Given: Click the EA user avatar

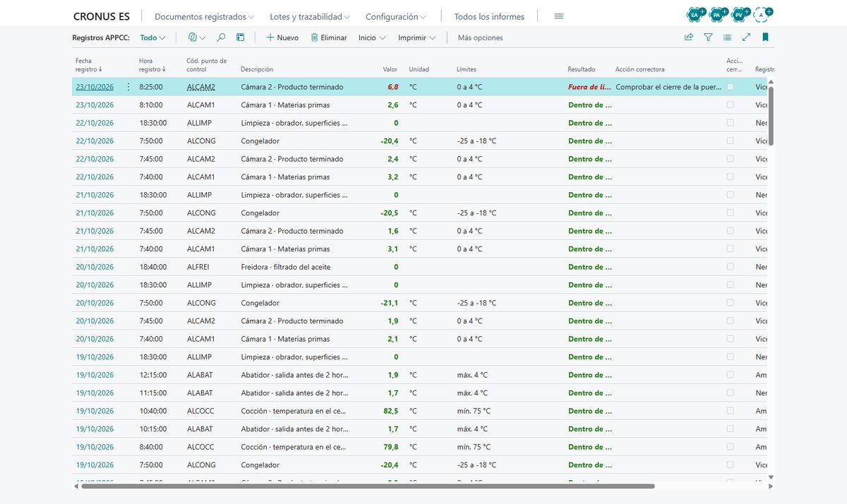Looking at the screenshot, I should pyautogui.click(x=695, y=14).
